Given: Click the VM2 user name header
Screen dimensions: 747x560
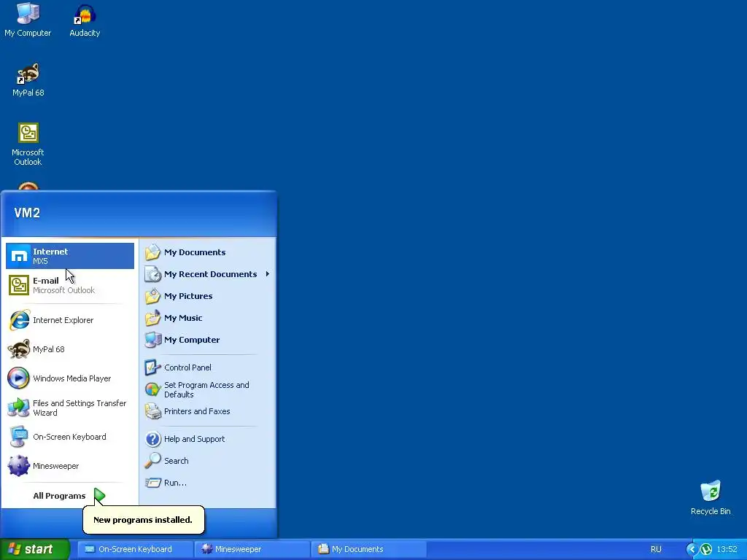Looking at the screenshot, I should click(27, 213).
